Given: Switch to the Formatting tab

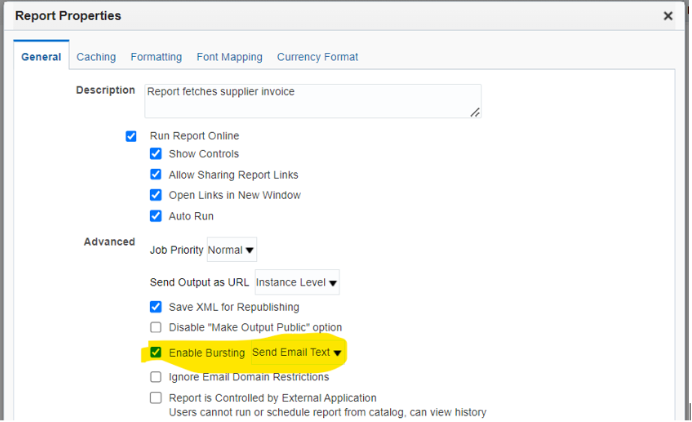Looking at the screenshot, I should pos(156,57).
